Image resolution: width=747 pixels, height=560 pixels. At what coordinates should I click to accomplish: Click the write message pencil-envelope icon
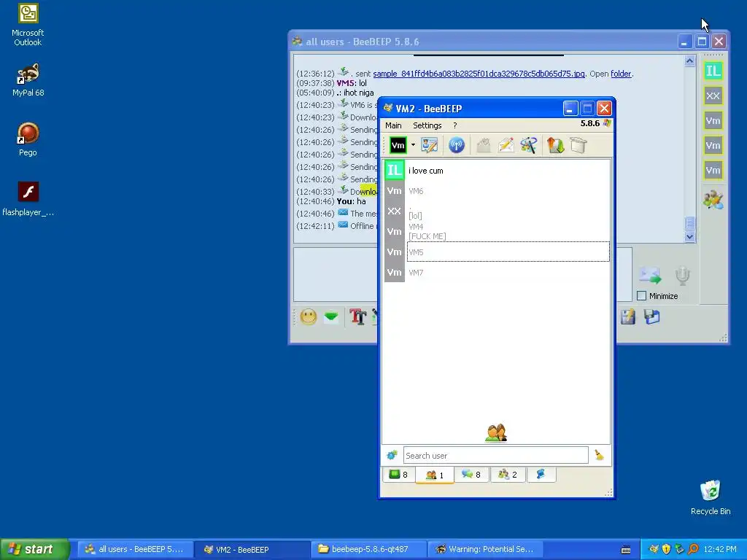(506, 145)
